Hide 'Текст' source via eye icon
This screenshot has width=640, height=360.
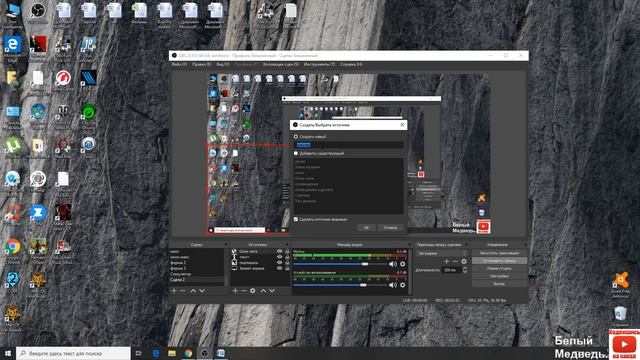tap(280, 257)
